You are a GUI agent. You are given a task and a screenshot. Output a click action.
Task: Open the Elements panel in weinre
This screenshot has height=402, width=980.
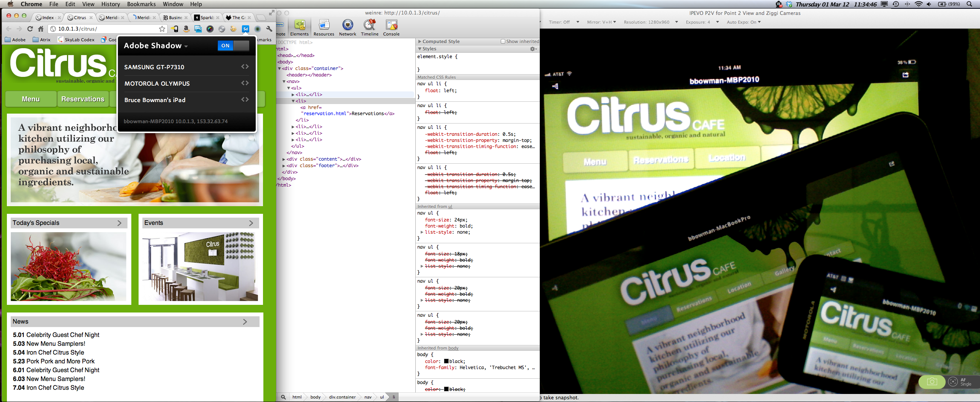(x=299, y=28)
